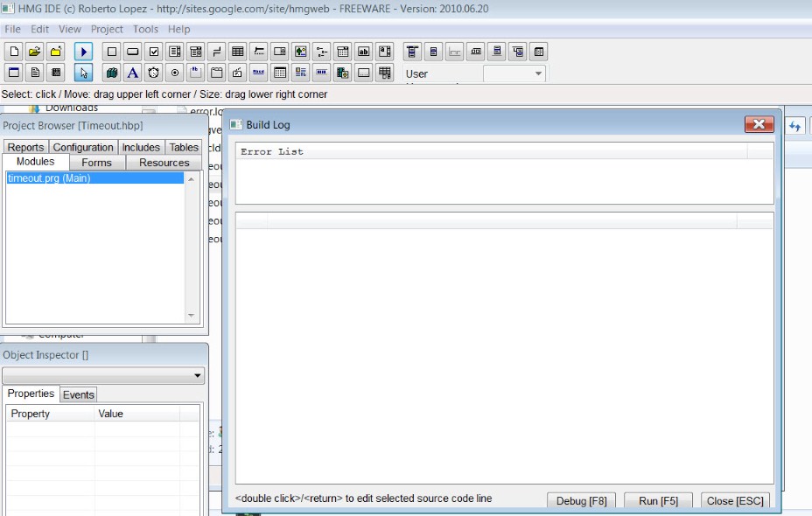
Task: Click the New Project icon in toolbar
Action: (14, 52)
